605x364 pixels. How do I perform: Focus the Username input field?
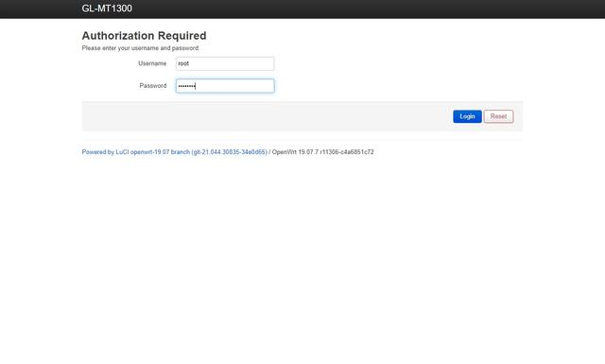[225, 63]
